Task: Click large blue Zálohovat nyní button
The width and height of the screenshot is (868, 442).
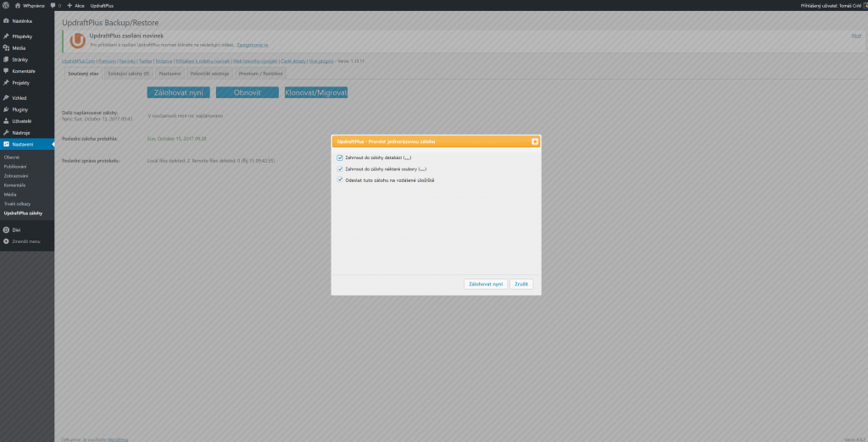Action: coord(178,92)
